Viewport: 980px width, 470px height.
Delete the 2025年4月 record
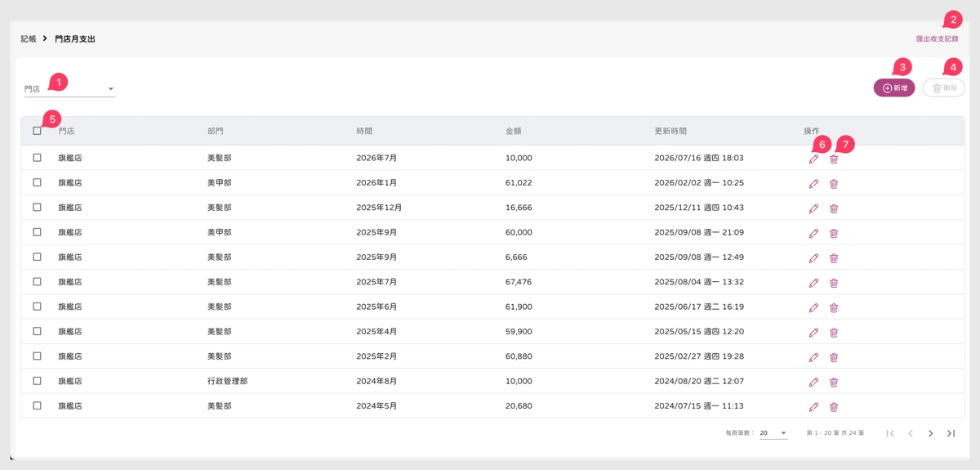coord(834,333)
